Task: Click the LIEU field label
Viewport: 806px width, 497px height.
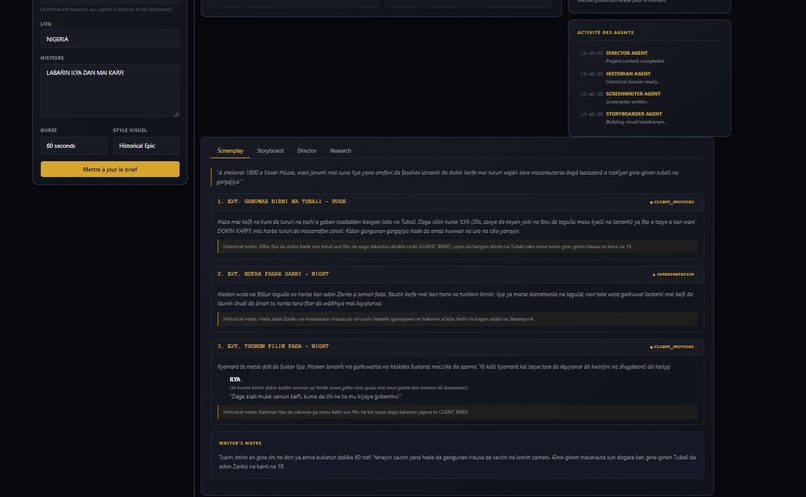Action: [x=46, y=24]
